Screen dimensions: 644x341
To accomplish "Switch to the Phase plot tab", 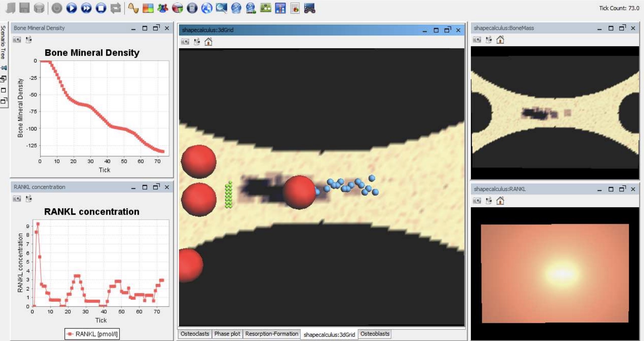I will click(227, 334).
